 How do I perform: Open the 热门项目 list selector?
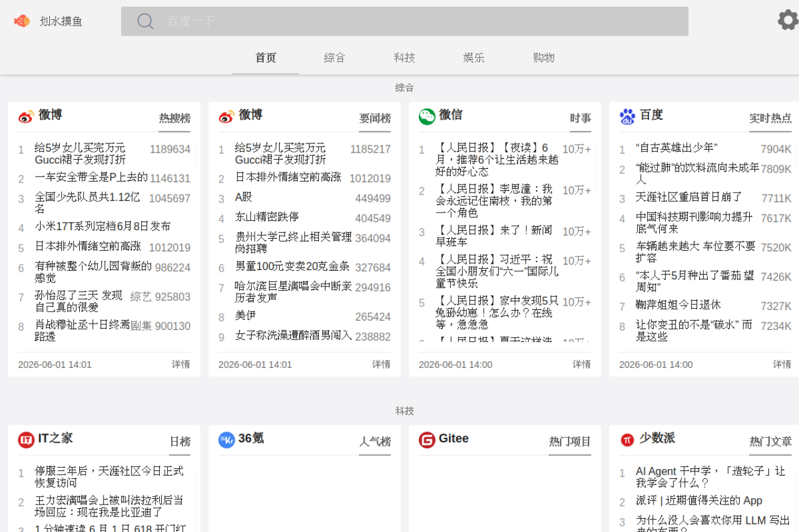click(570, 442)
